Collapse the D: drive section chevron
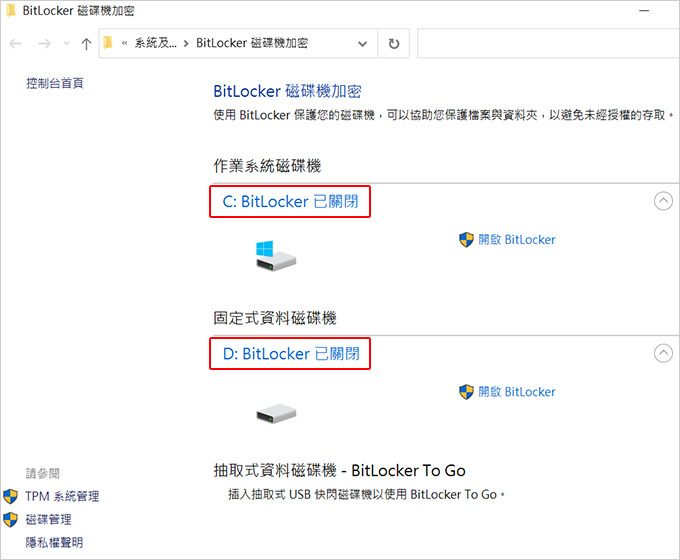Image resolution: width=680 pixels, height=560 pixels. click(x=663, y=353)
